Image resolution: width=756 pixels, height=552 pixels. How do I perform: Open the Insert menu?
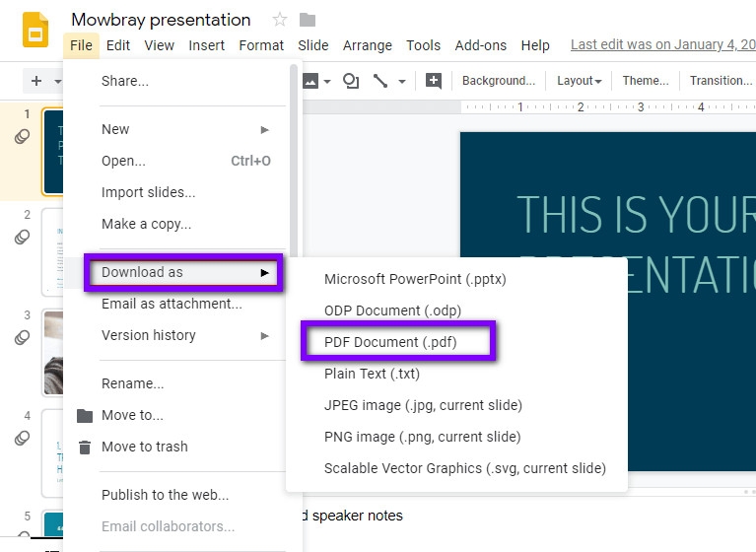pyautogui.click(x=206, y=45)
